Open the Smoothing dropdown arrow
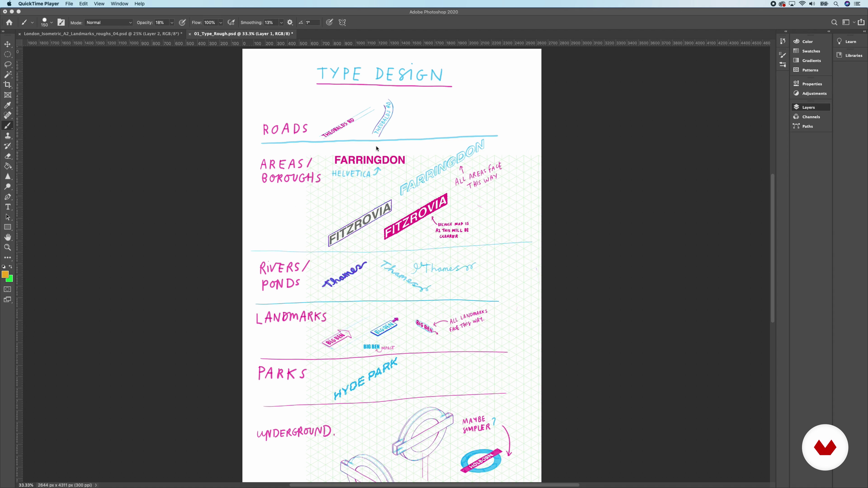This screenshot has width=868, height=488. pyautogui.click(x=281, y=23)
